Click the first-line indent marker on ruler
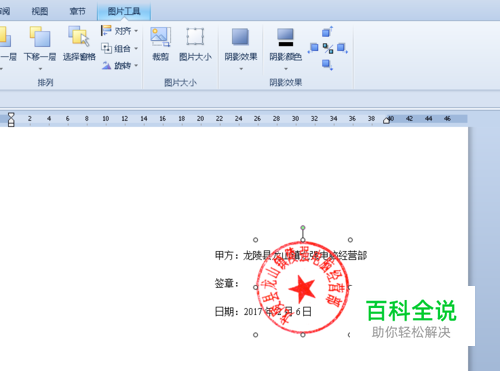Viewport: 500px width, 371px height. 11,116
